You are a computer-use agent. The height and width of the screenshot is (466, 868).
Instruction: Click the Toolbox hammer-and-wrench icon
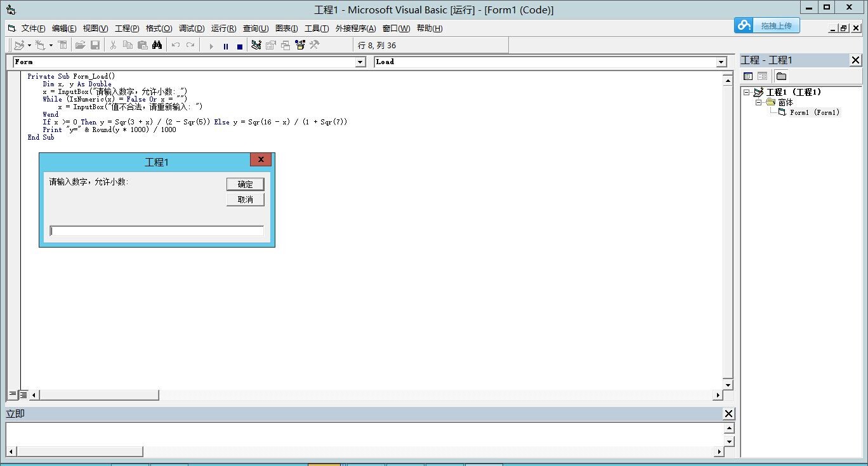(313, 45)
